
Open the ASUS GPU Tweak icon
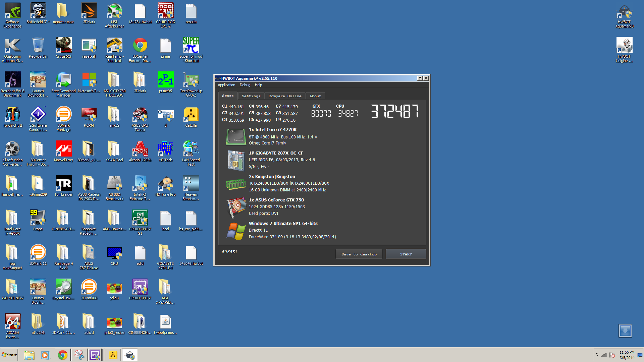tap(140, 119)
